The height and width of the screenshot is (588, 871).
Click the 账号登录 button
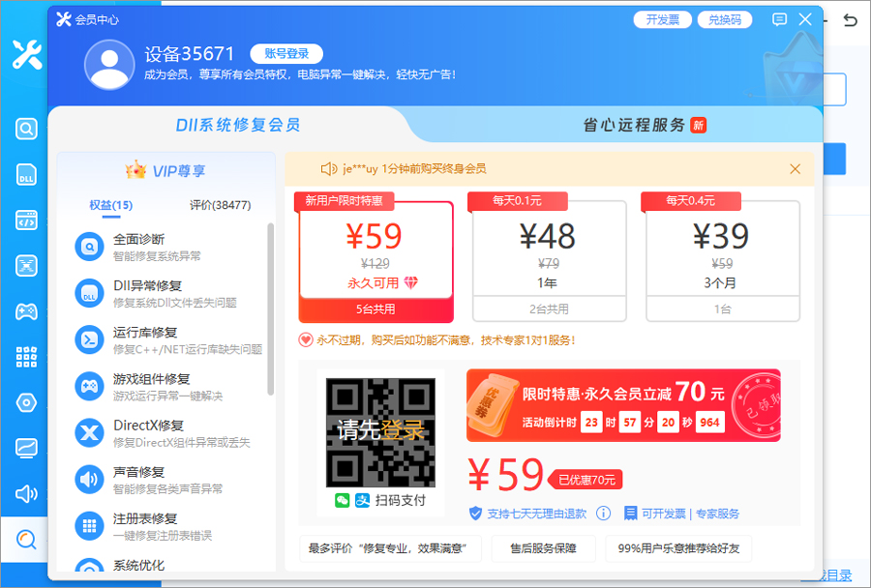[286, 53]
